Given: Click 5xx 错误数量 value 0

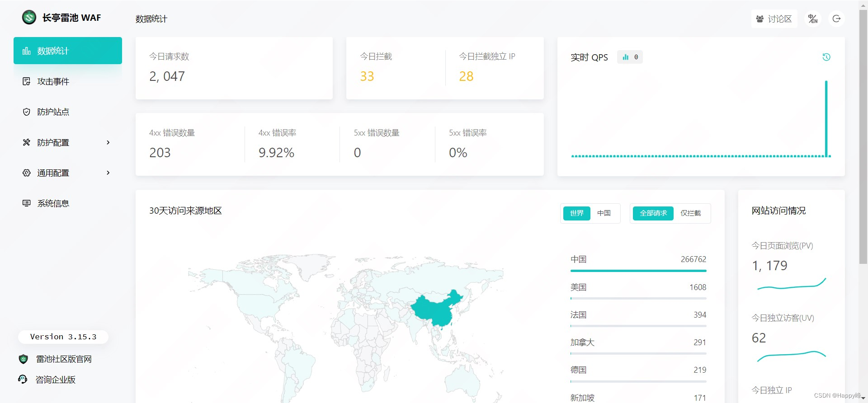Looking at the screenshot, I should (x=357, y=153).
